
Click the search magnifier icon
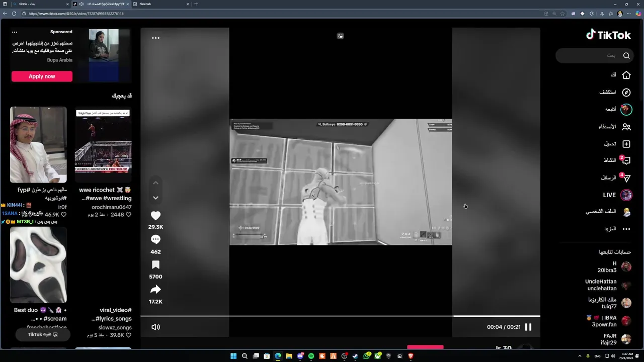(626, 55)
